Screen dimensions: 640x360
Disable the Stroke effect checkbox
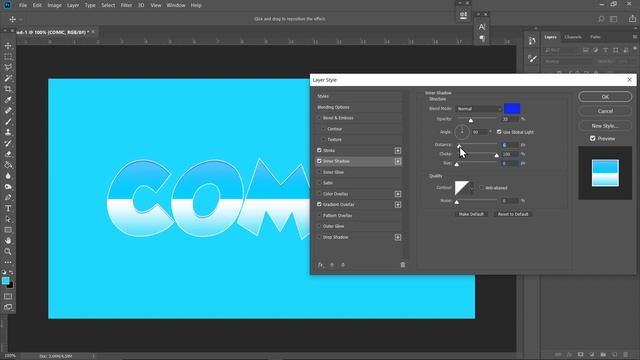319,150
